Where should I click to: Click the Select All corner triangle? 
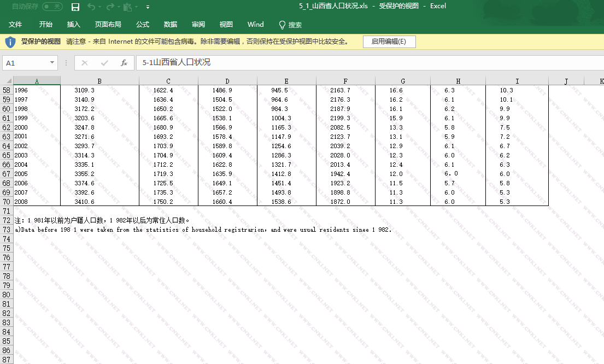(9, 81)
